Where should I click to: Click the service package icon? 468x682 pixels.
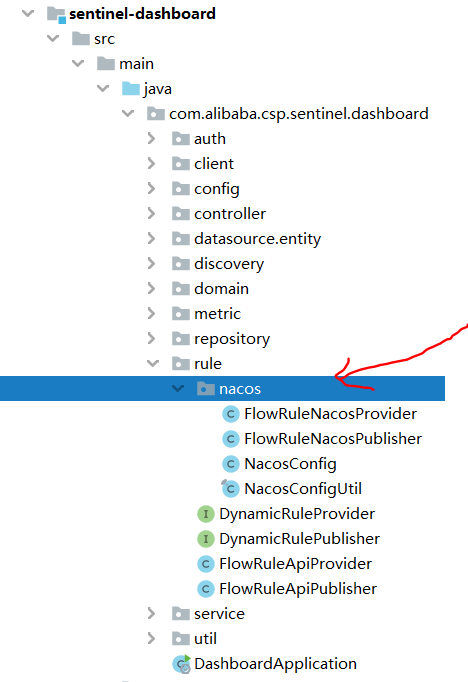pos(181,614)
